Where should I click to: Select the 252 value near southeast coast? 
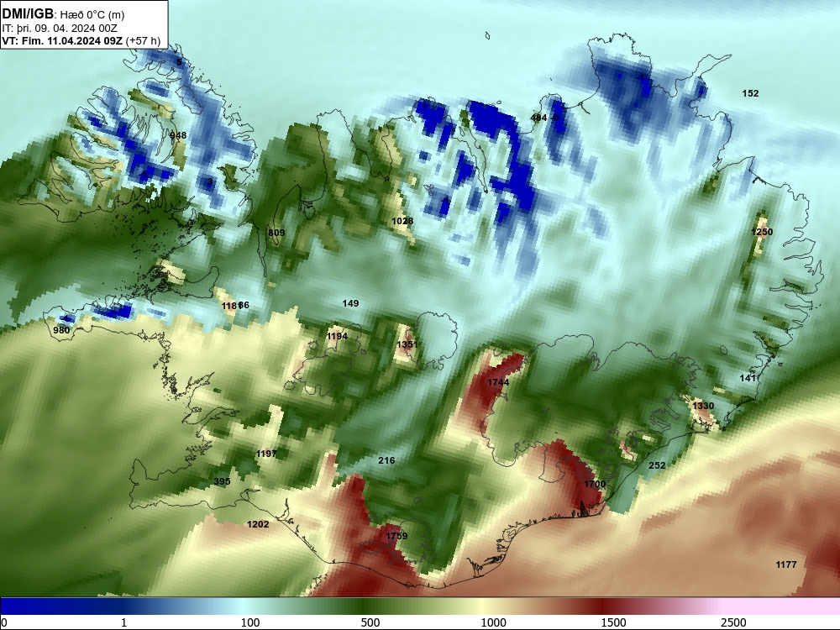point(657,465)
